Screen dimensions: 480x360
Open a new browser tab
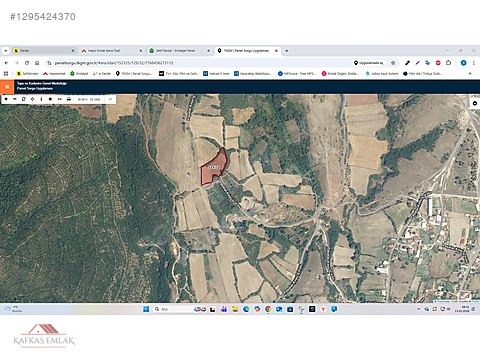(287, 51)
